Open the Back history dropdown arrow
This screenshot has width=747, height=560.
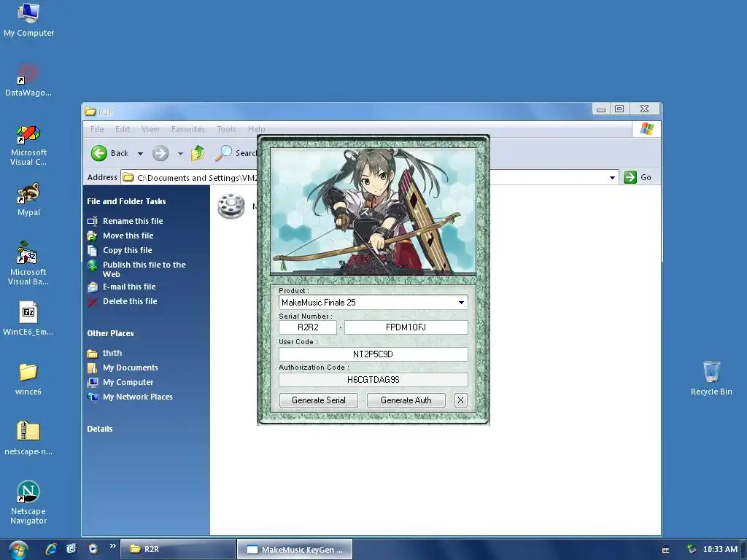pos(140,153)
